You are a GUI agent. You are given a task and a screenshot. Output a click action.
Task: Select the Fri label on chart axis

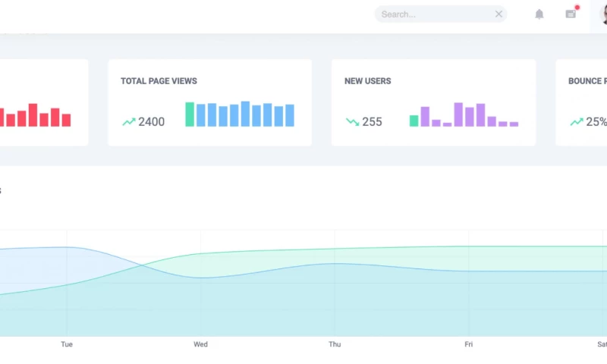[x=468, y=344]
